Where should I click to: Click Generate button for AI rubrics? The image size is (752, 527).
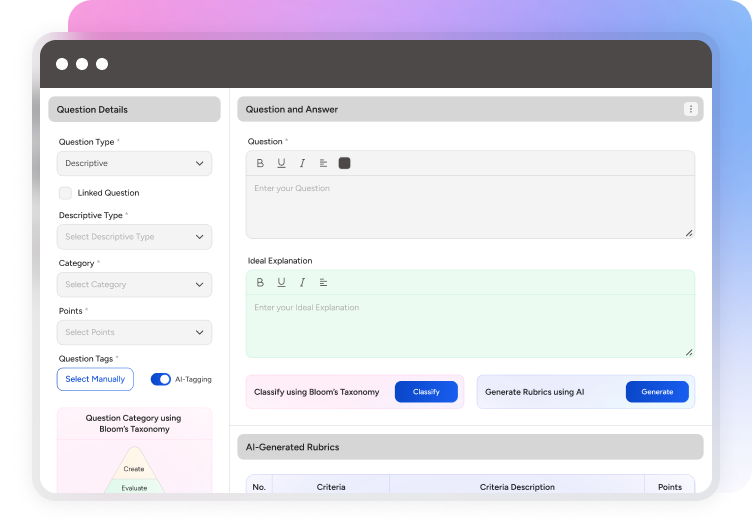pyautogui.click(x=657, y=392)
